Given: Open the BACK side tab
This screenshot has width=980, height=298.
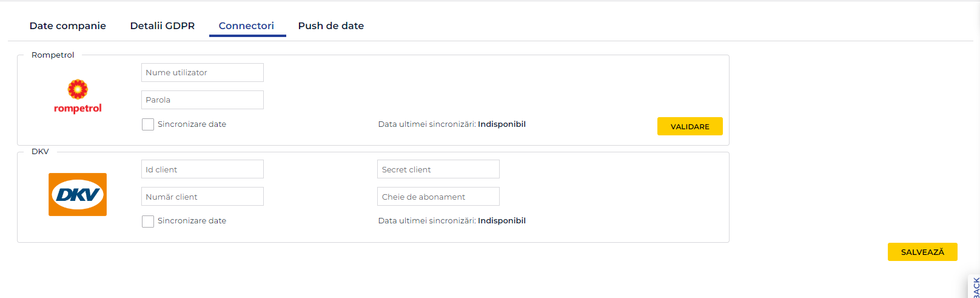Looking at the screenshot, I should coord(975,288).
